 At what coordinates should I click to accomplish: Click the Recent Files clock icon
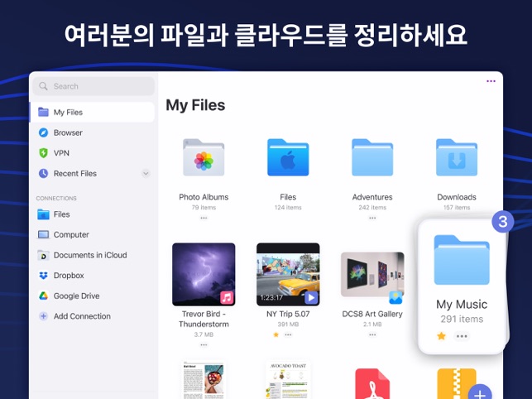pos(43,174)
